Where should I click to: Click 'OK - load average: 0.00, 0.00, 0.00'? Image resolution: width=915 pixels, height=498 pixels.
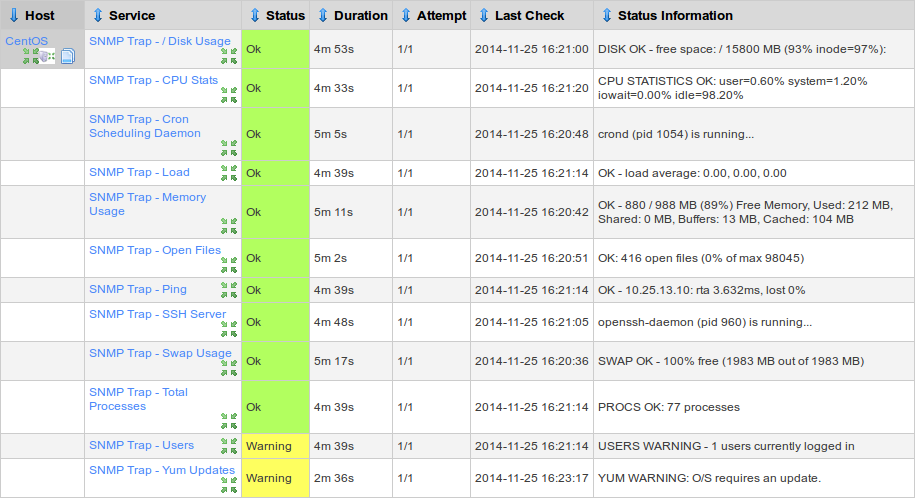[x=692, y=173]
